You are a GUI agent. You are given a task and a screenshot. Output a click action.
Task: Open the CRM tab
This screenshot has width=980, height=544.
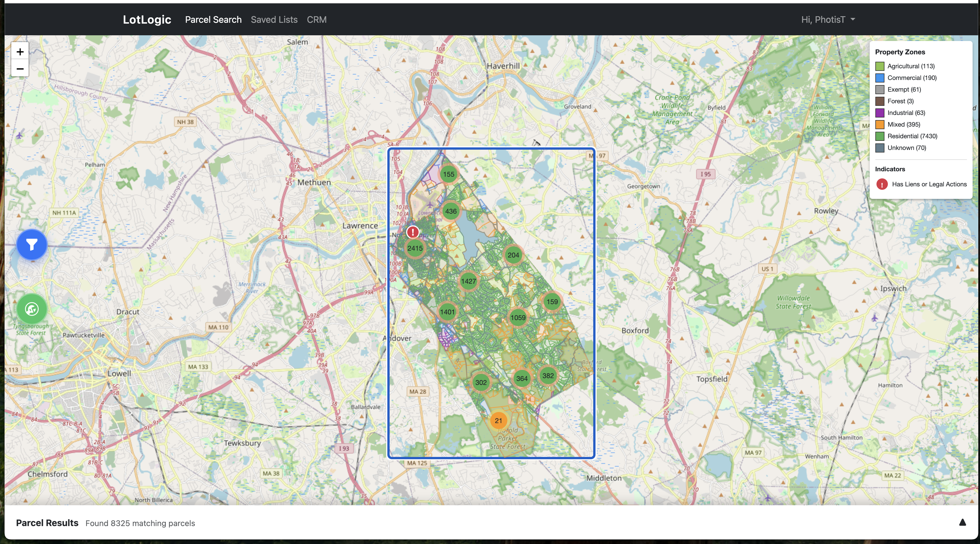point(317,20)
